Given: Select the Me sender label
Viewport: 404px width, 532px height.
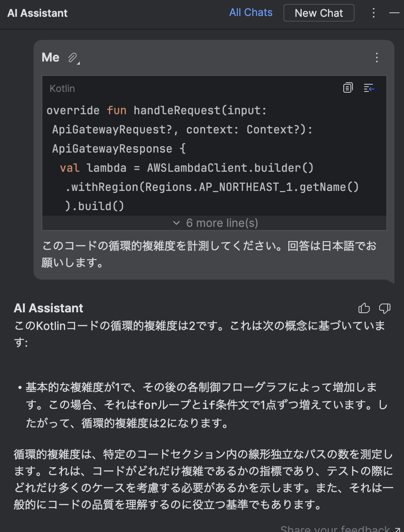Looking at the screenshot, I should (x=51, y=58).
